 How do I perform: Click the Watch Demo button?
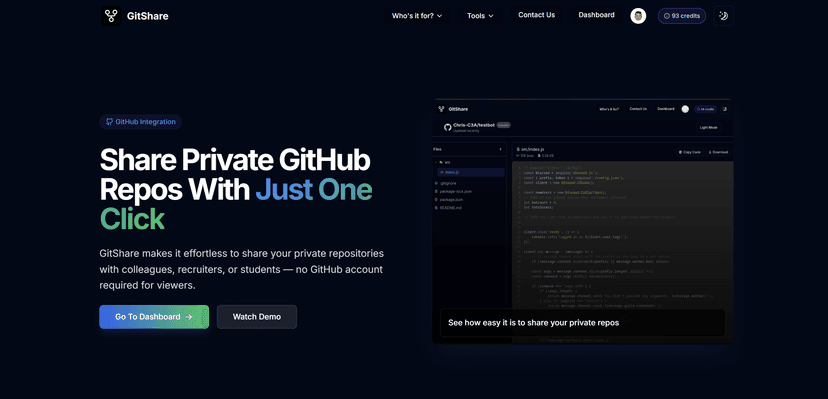tap(257, 317)
